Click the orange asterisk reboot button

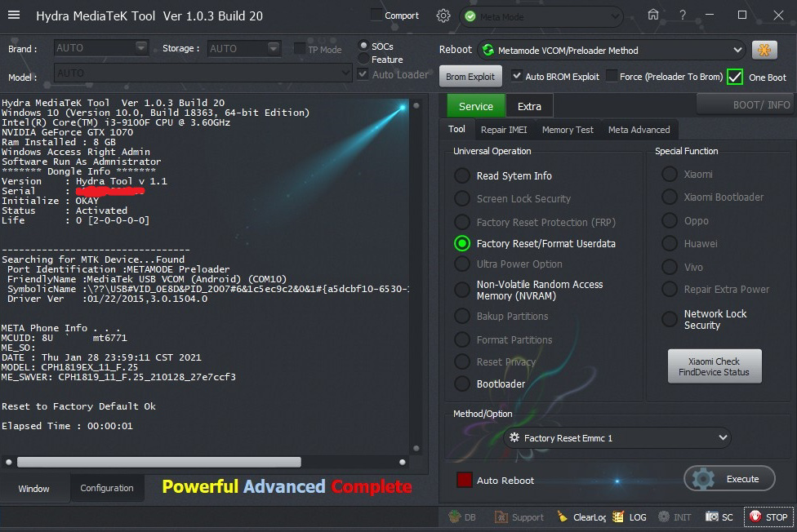tap(764, 50)
